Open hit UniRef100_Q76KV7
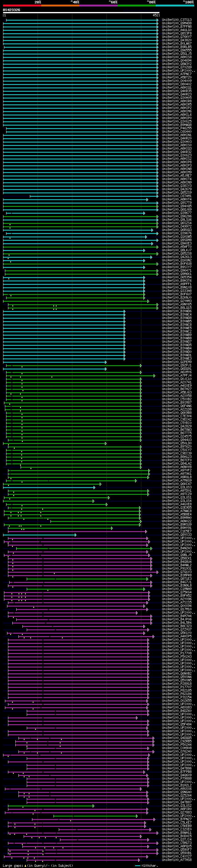Viewport: 197px width, 868px height. pyautogui.click(x=177, y=37)
